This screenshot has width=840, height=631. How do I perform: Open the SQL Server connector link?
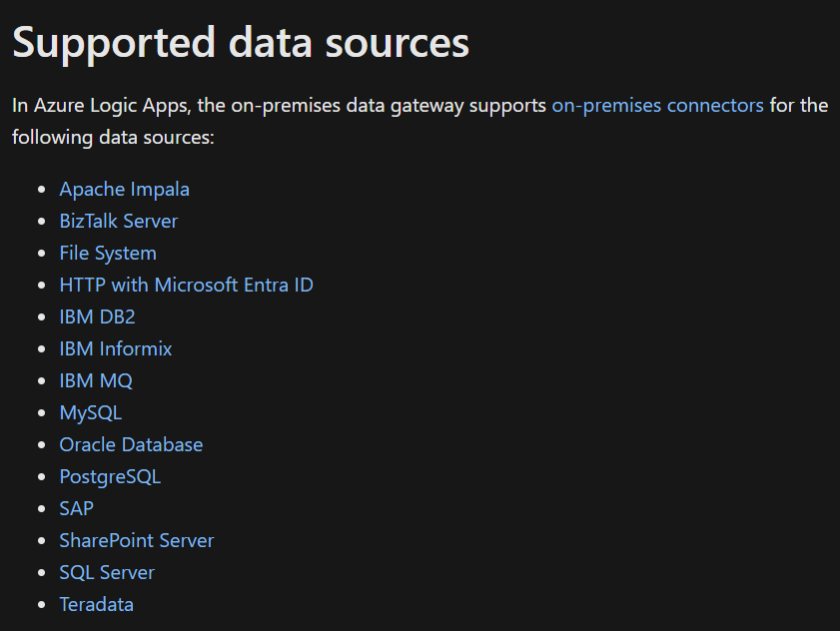coord(107,572)
